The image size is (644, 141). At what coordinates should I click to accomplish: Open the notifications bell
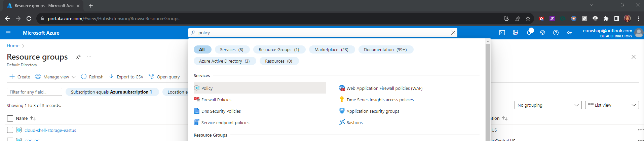pos(529,33)
